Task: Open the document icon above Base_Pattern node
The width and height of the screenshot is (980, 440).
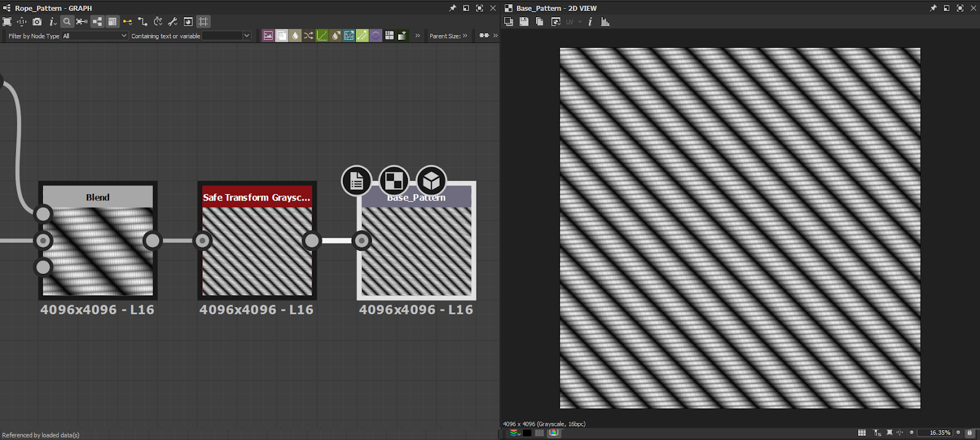Action: 356,181
